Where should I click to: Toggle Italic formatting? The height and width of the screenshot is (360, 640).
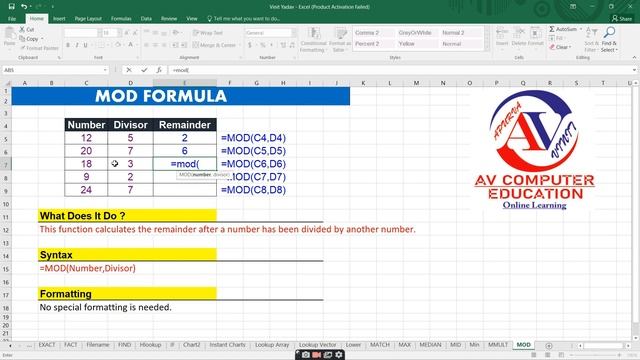tap(76, 45)
